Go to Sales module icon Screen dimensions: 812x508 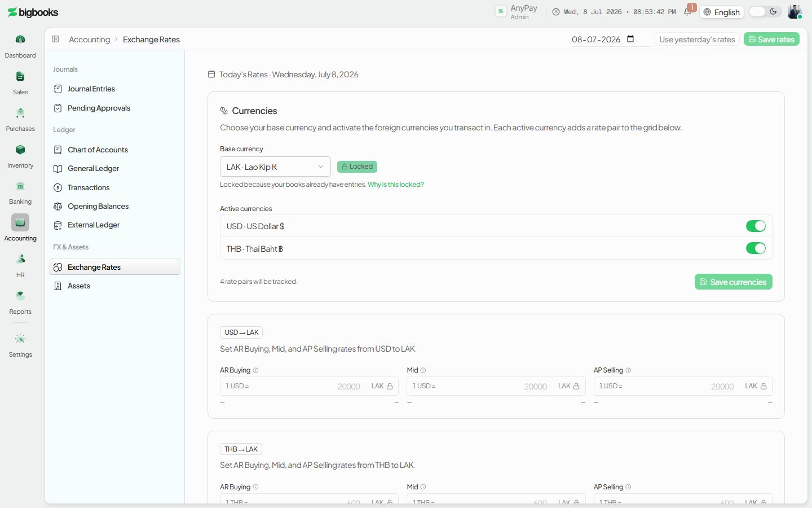point(20,76)
